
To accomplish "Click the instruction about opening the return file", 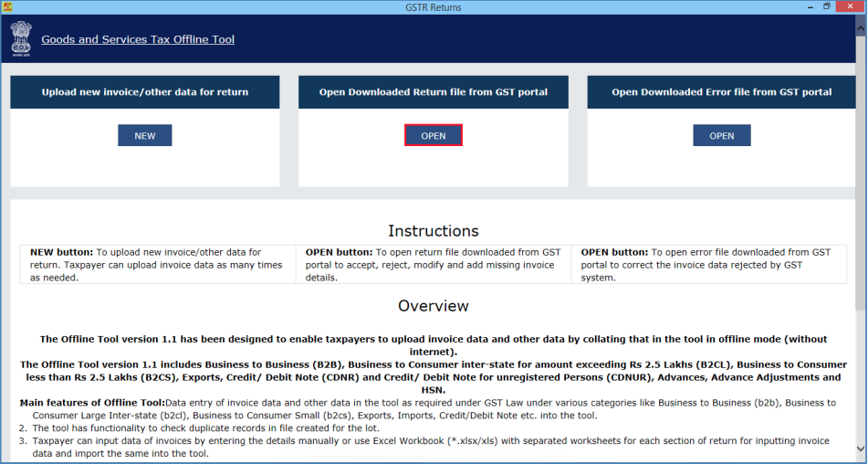I will click(434, 265).
